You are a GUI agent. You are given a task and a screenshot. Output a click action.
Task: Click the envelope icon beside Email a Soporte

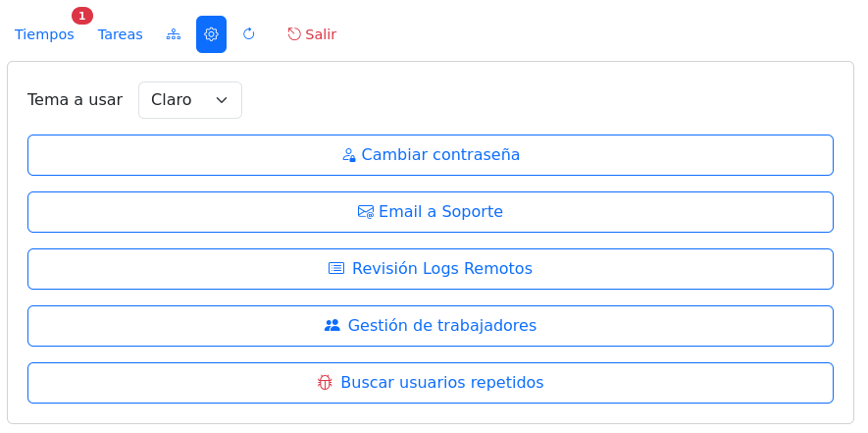(x=366, y=212)
